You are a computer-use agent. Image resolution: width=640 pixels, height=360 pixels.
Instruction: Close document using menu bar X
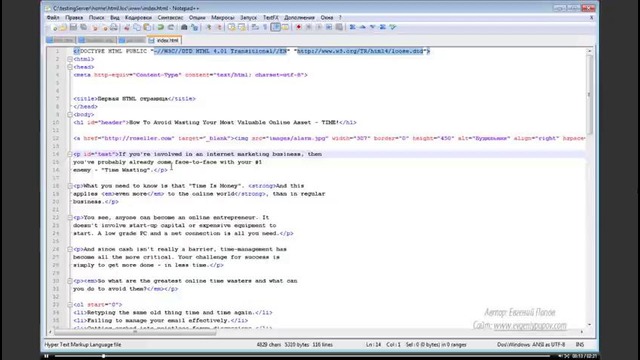click(591, 18)
